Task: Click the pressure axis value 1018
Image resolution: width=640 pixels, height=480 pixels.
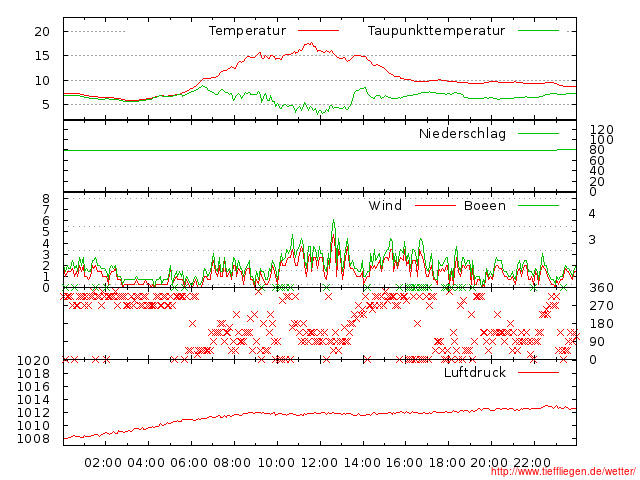Action: (33, 373)
